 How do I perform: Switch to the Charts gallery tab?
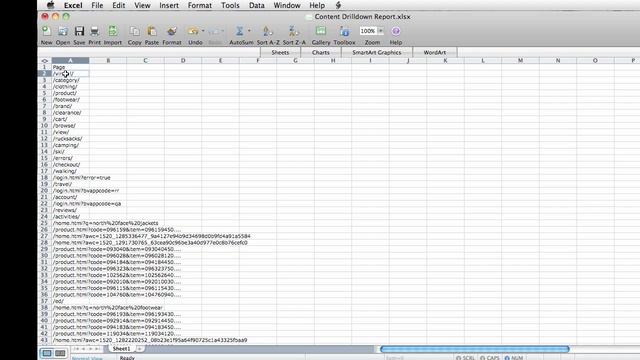[x=321, y=52]
